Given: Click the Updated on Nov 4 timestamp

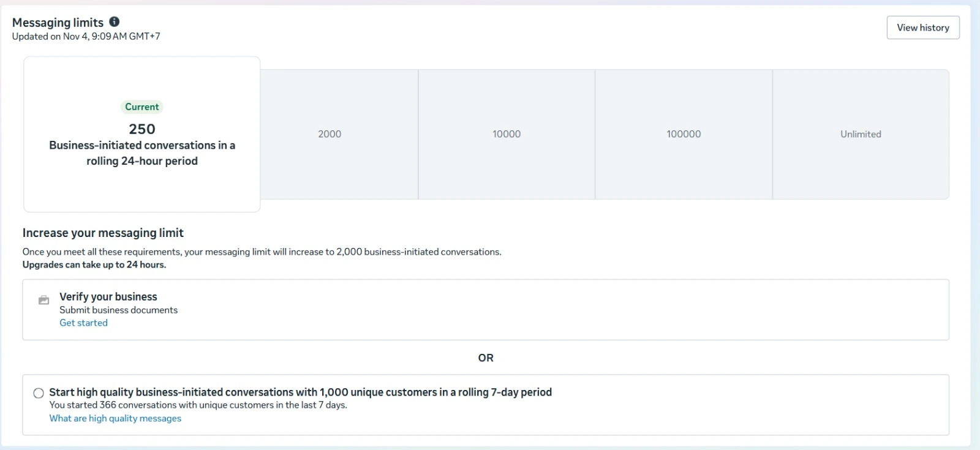Looking at the screenshot, I should [x=86, y=36].
